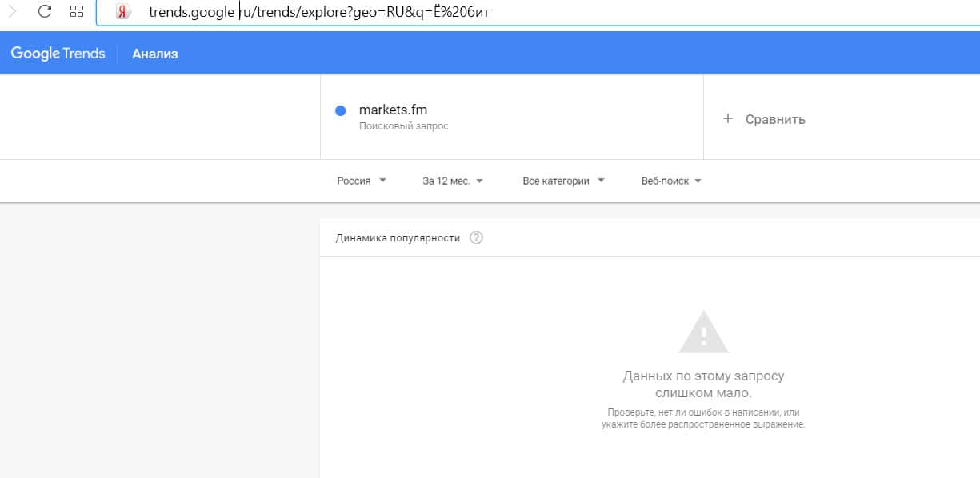Open the browser tableau grid icon
The image size is (980, 478).
click(x=77, y=12)
